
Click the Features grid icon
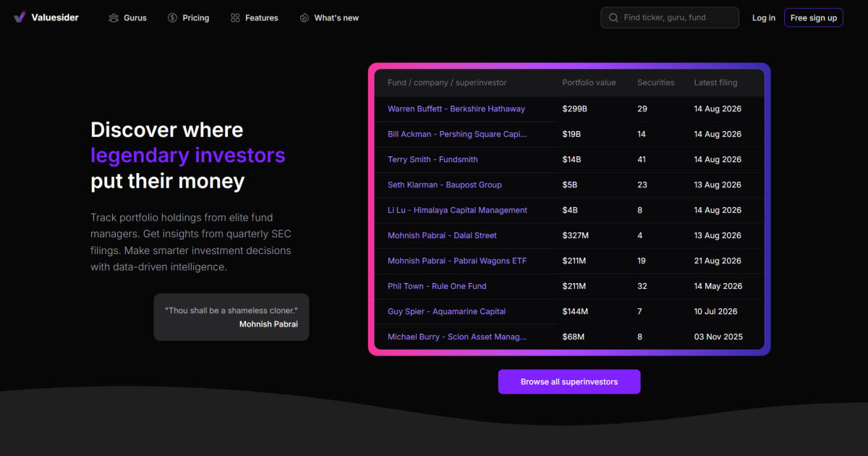click(235, 17)
